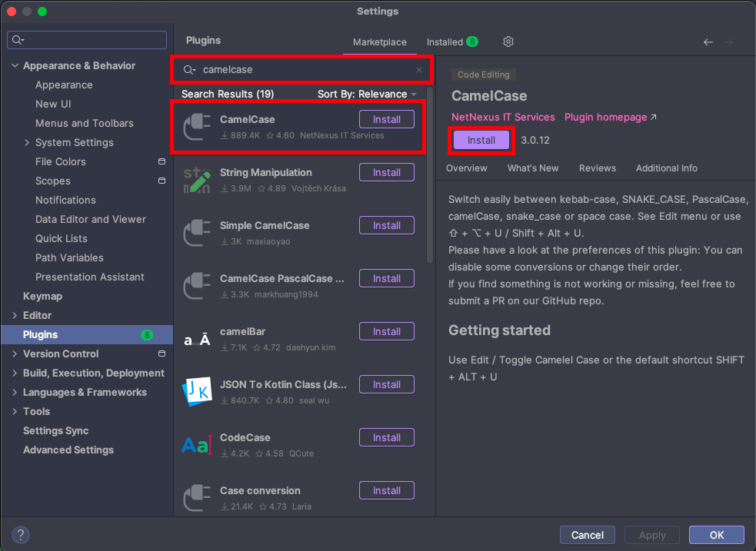Install CamelCase from the results list
This screenshot has width=756, height=551.
(387, 119)
